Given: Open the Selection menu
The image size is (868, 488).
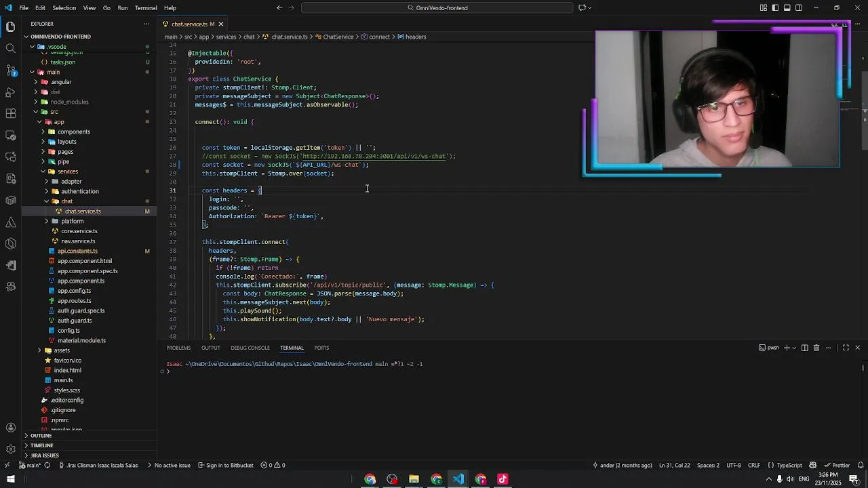Looking at the screenshot, I should 64,7.
